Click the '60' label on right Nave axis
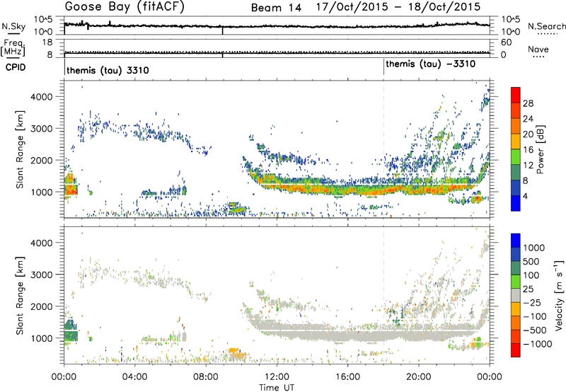The height and width of the screenshot is (392, 566). pos(506,42)
